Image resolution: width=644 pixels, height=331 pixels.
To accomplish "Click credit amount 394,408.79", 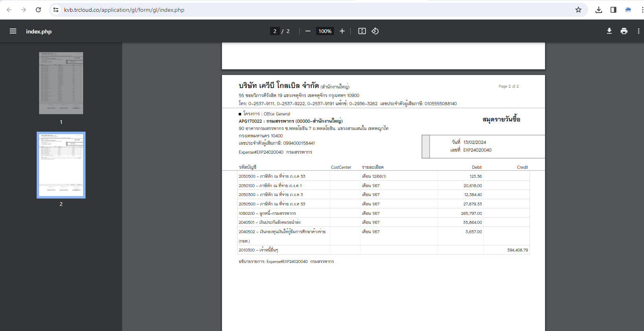I will pos(518,250).
